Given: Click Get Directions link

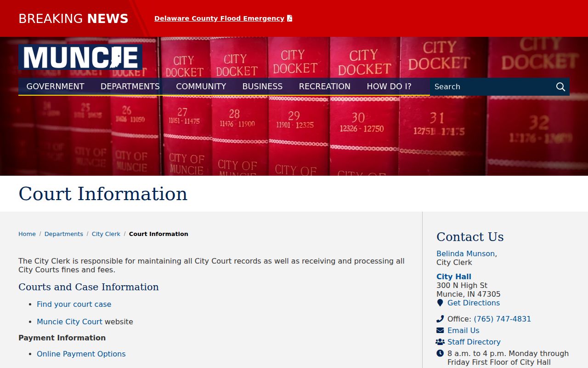Looking at the screenshot, I should (474, 303).
